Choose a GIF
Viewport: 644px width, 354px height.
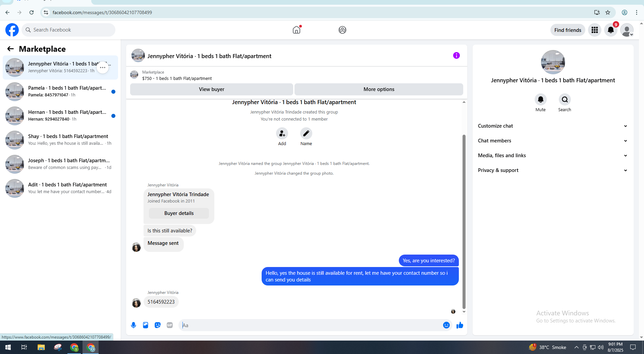(170, 325)
